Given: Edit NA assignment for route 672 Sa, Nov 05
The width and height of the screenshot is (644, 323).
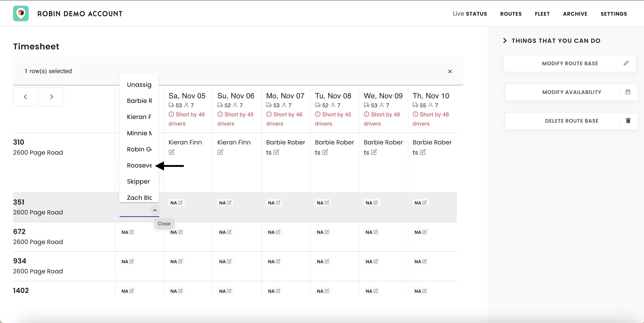Looking at the screenshot, I should [180, 232].
